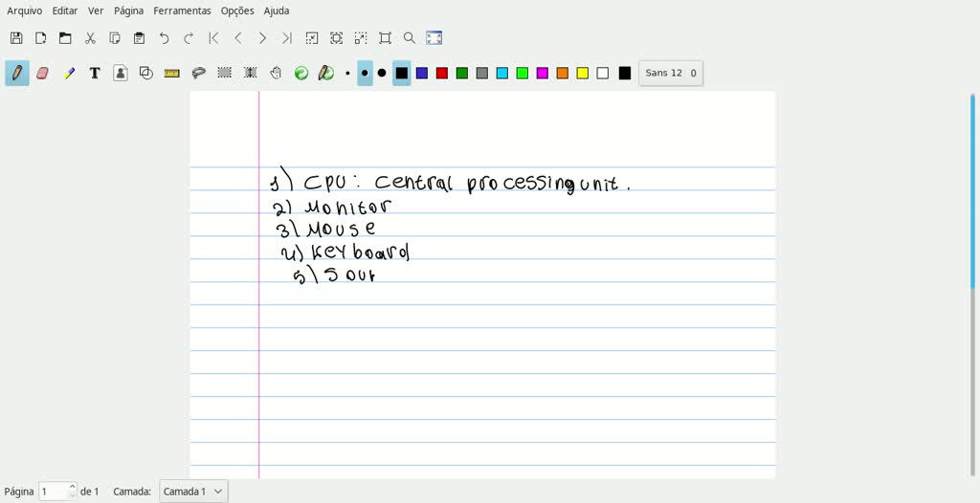
Task: Go to the previous page
Action: coord(237,38)
